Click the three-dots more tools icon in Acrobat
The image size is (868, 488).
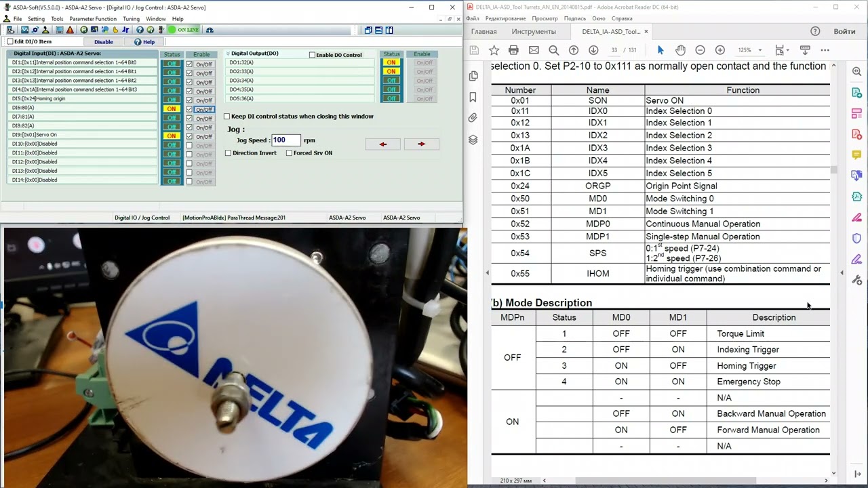[825, 50]
